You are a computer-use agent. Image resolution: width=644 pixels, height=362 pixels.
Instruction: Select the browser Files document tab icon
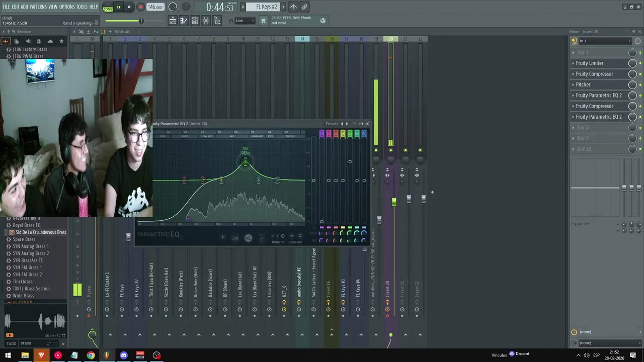click(17, 41)
